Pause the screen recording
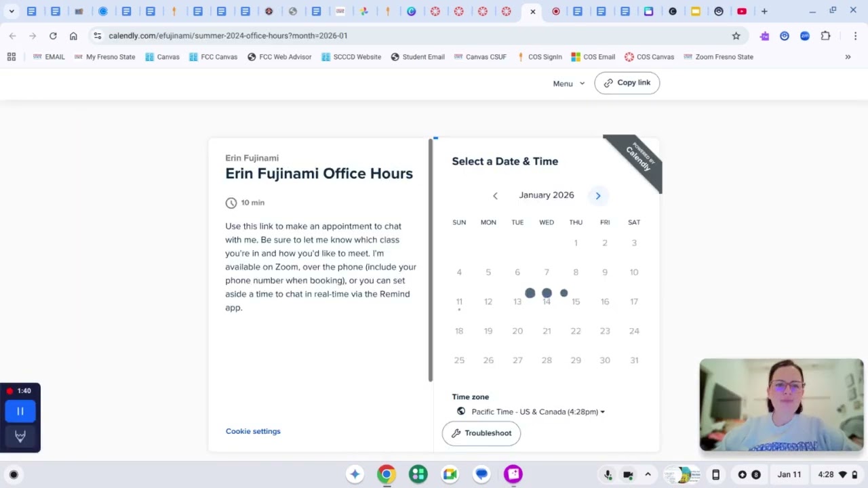868x488 pixels. pos(20,411)
